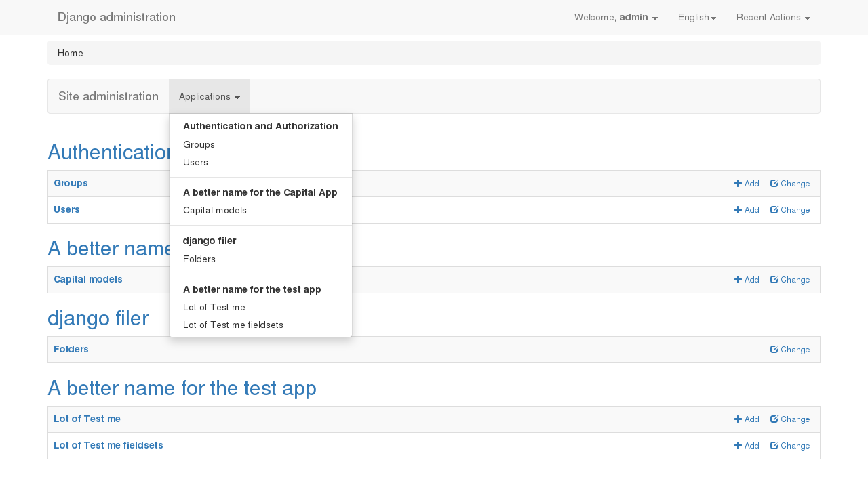Click the edit icon in the Lot of Test me row
868x500 pixels.
point(774,419)
